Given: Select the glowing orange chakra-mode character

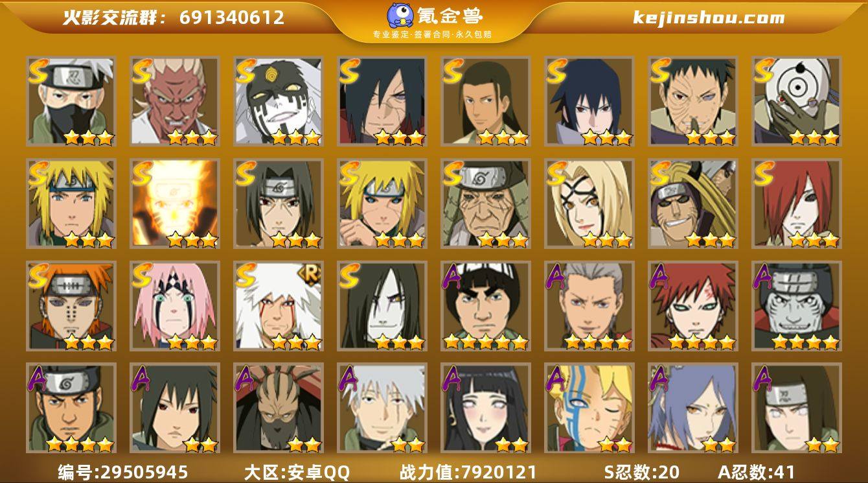Looking at the screenshot, I should click(175, 204).
